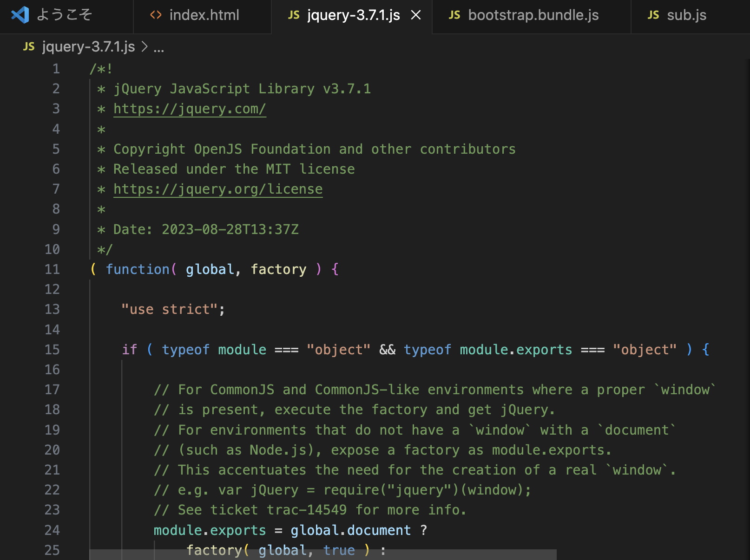The height and width of the screenshot is (560, 750).
Task: Click line number 11 in the gutter
Action: tap(53, 269)
